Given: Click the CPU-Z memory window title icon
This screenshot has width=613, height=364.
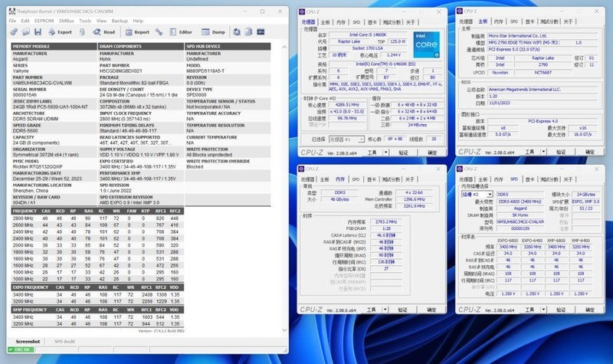Looking at the screenshot, I should pyautogui.click(x=301, y=169).
